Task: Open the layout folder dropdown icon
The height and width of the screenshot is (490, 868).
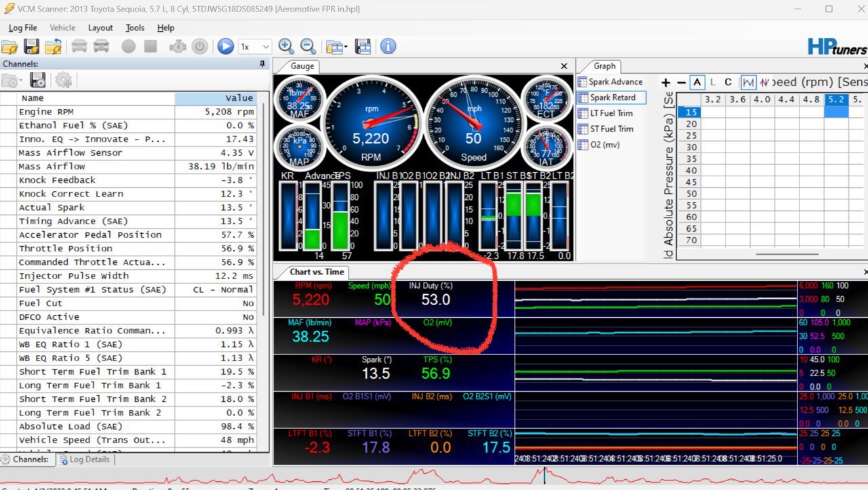Action: pyautogui.click(x=336, y=47)
